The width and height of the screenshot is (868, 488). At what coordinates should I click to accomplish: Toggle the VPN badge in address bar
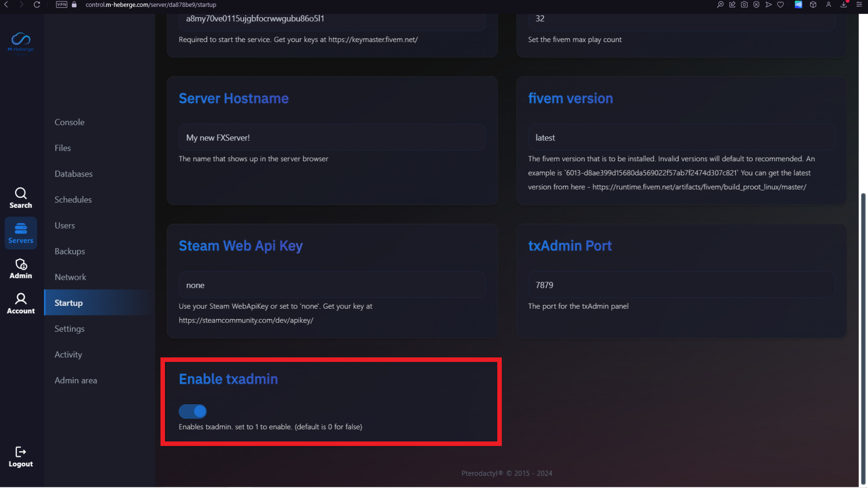(61, 5)
